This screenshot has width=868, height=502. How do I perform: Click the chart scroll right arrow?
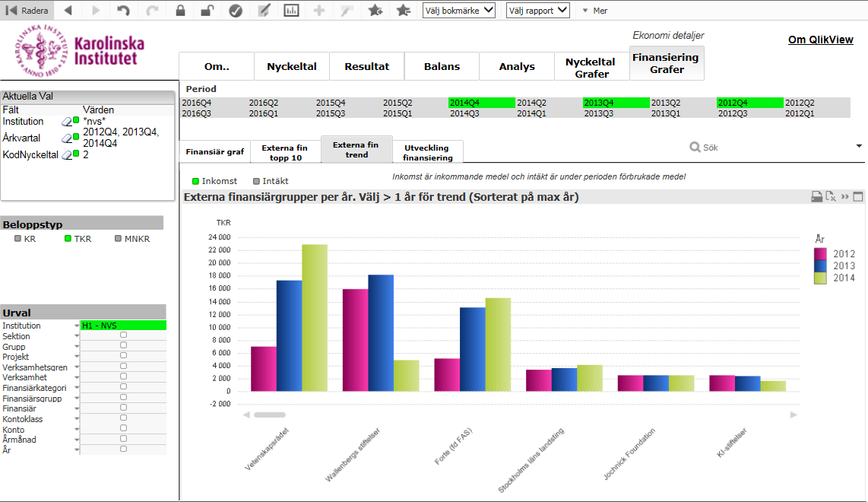click(794, 415)
